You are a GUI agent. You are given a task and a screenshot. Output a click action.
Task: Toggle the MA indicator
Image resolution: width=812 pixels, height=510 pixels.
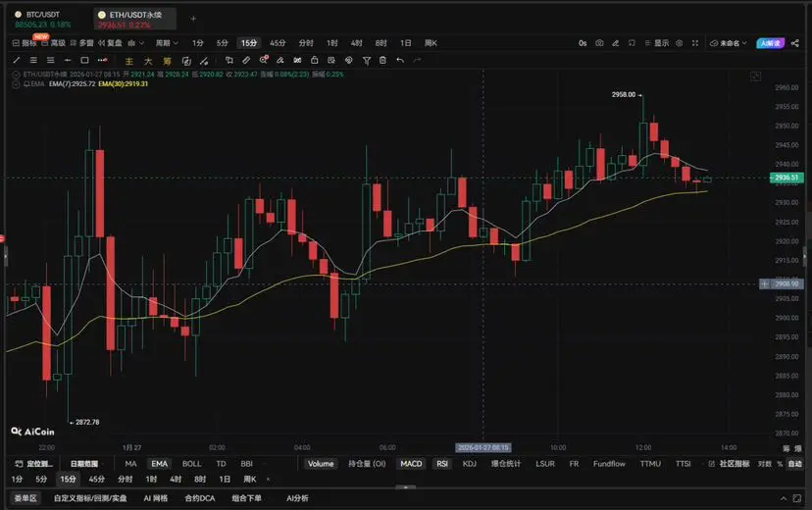(130, 463)
